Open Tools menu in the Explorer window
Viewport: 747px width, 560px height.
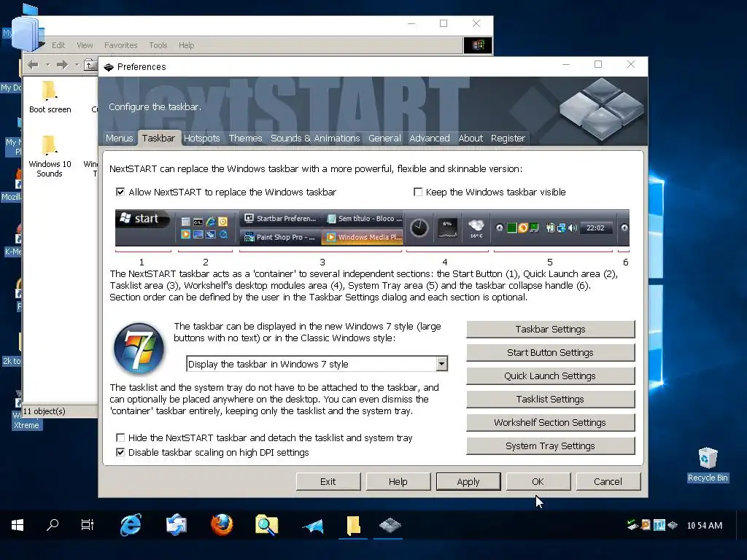pyautogui.click(x=158, y=45)
